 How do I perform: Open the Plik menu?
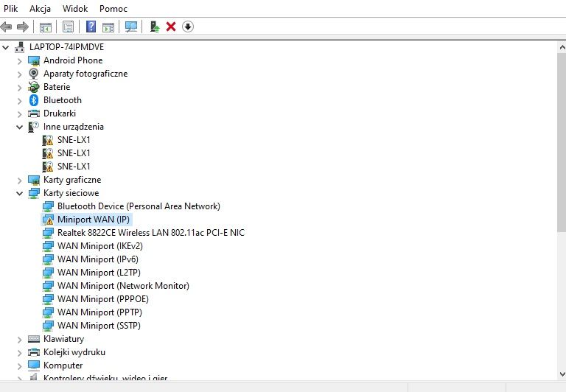coord(10,9)
